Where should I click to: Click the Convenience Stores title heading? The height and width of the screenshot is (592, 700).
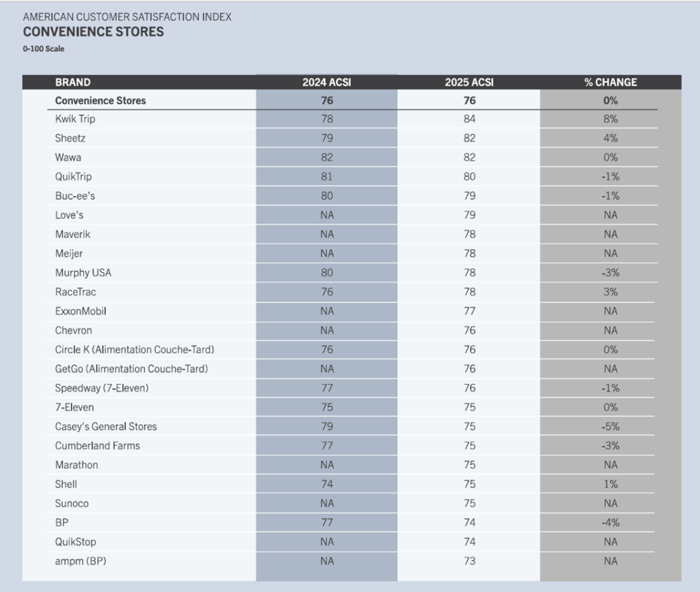point(94,31)
